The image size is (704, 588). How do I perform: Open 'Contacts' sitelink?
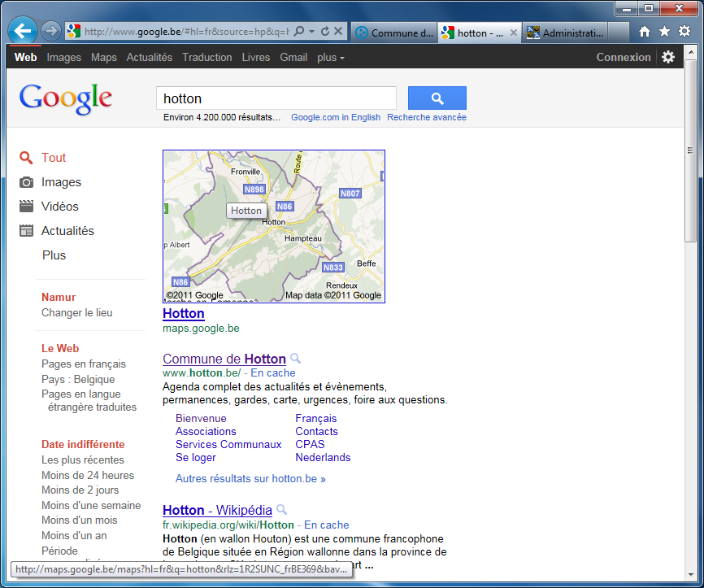pyautogui.click(x=316, y=431)
